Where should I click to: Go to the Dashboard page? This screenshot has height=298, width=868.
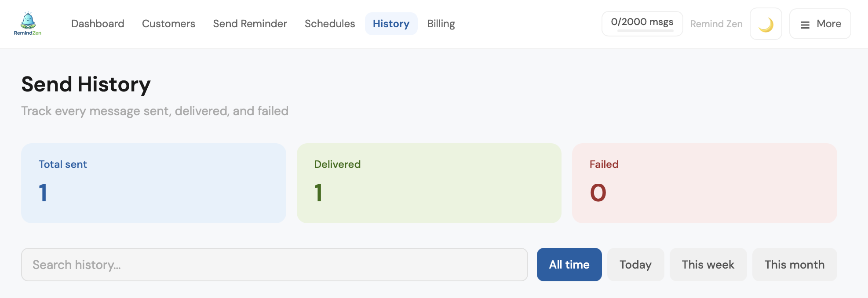tap(98, 24)
